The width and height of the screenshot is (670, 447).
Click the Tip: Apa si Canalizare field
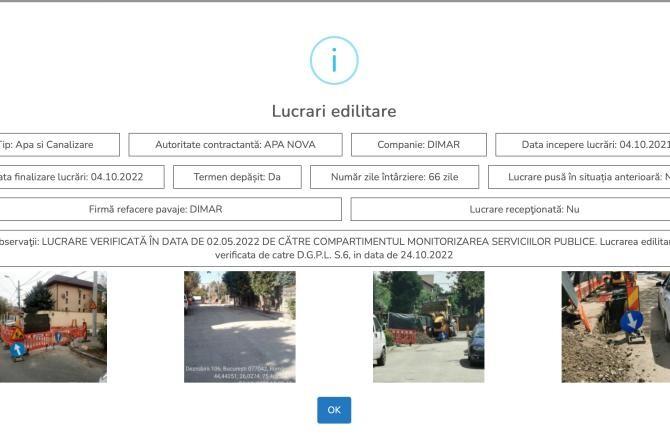(x=59, y=145)
